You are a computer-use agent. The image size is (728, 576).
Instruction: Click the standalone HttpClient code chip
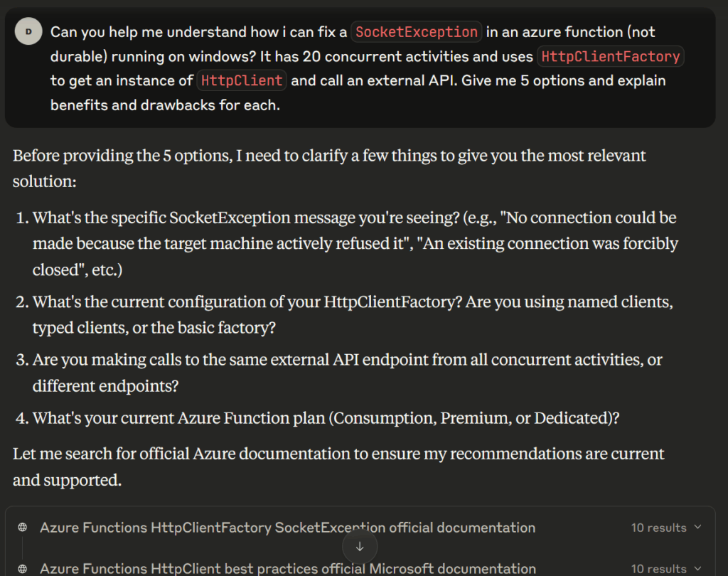click(x=242, y=80)
